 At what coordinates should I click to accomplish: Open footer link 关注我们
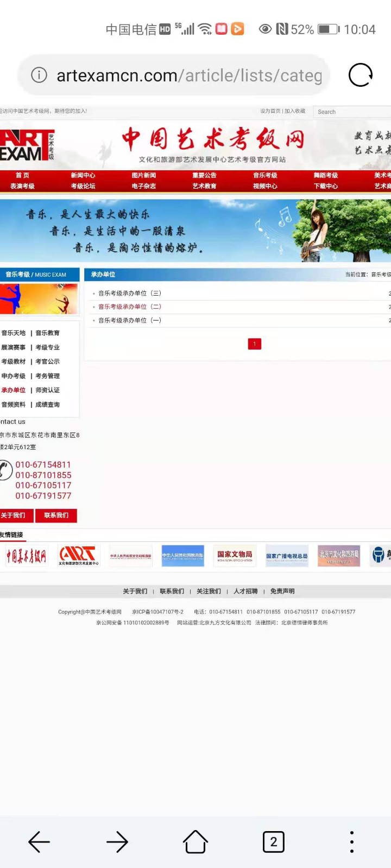click(209, 591)
